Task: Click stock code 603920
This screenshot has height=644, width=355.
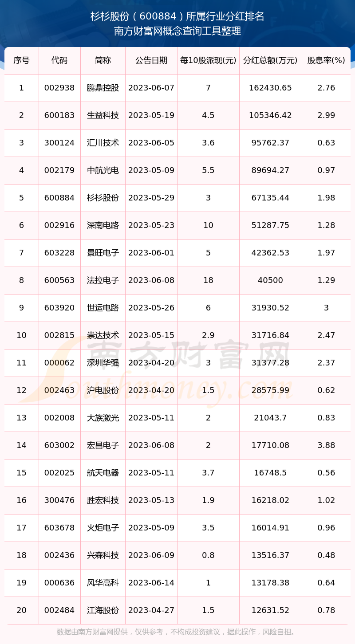Action: pos(59,308)
